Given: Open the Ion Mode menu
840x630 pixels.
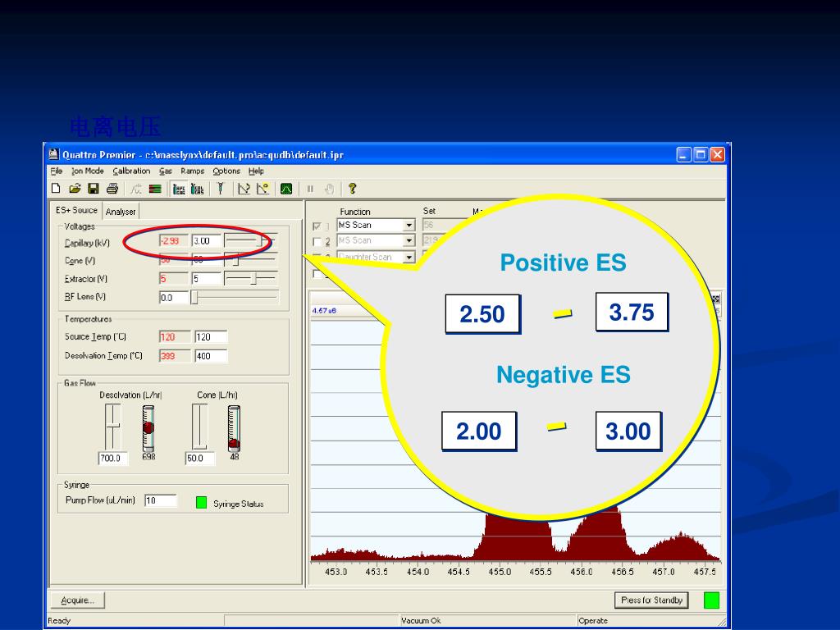Looking at the screenshot, I should 87,171.
